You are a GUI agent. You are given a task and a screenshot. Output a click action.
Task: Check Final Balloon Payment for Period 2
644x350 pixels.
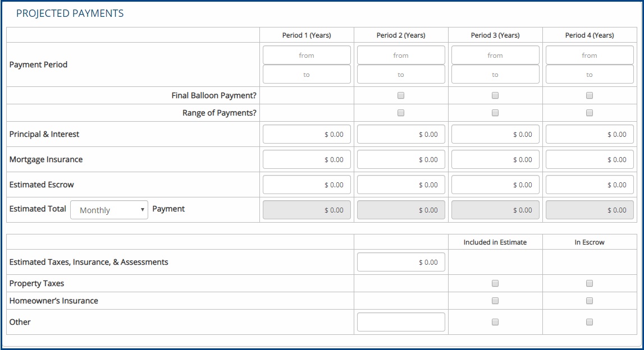[401, 95]
